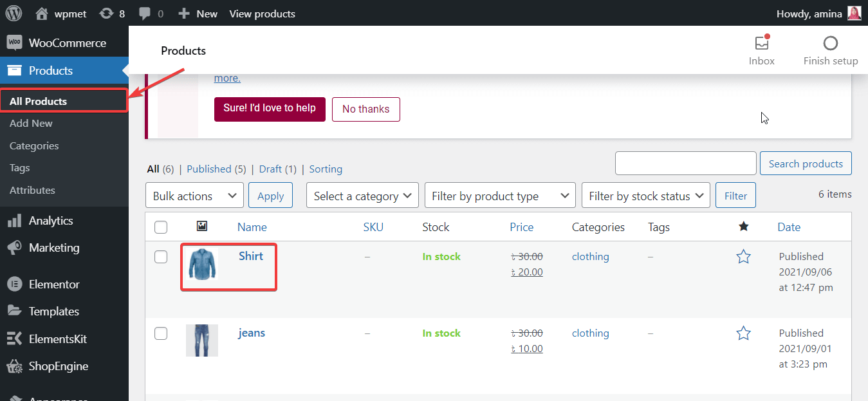Click the WordPress logo icon
The height and width of the screenshot is (401, 868).
14,13
